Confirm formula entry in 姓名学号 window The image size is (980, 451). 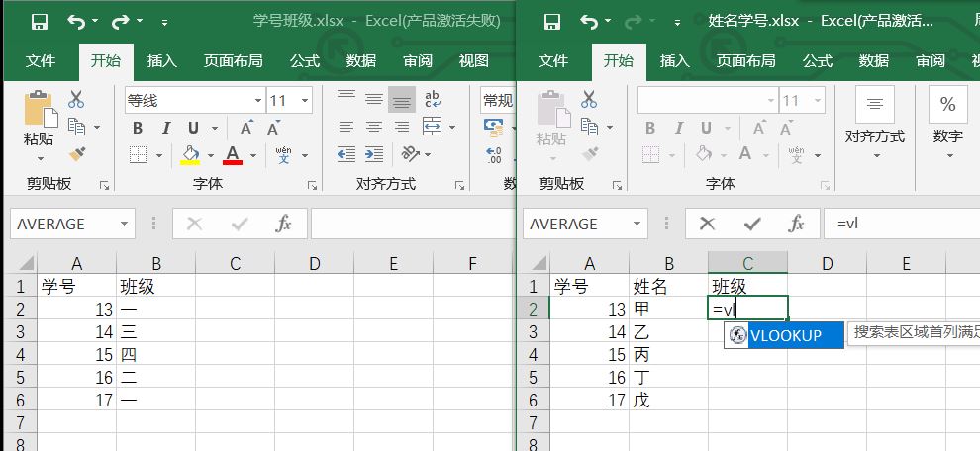pyautogui.click(x=752, y=224)
